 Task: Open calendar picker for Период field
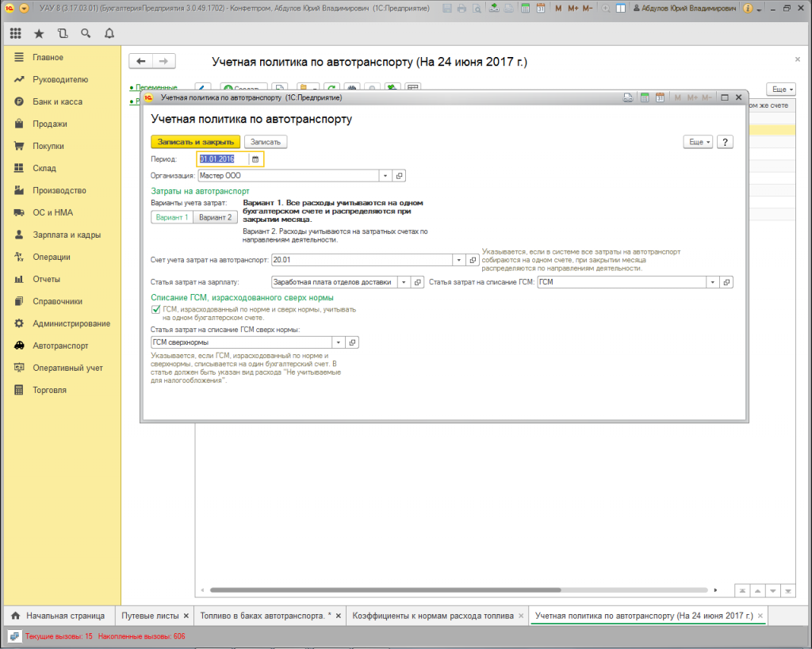[255, 159]
